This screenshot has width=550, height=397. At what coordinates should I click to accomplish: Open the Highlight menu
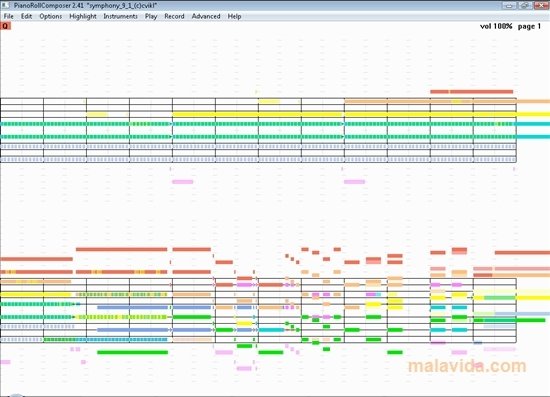83,16
